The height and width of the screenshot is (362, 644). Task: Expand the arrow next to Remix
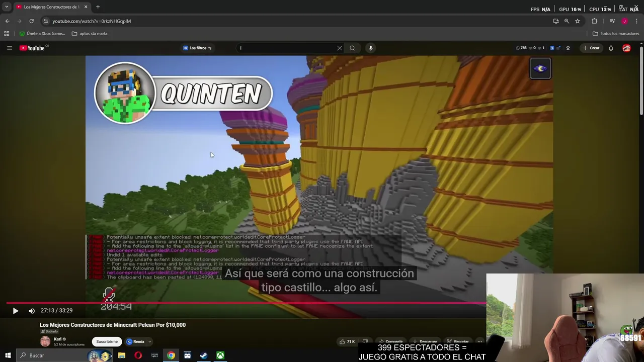pyautogui.click(x=149, y=341)
